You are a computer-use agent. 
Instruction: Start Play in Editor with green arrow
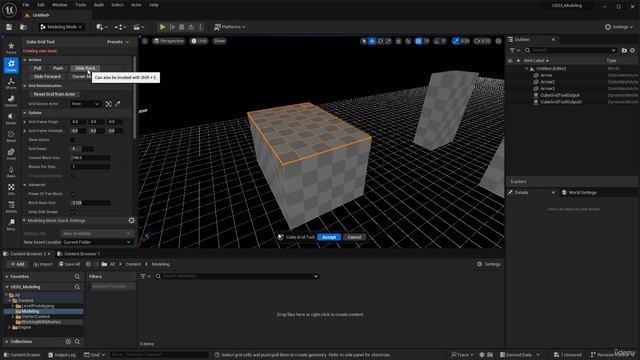(x=162, y=27)
